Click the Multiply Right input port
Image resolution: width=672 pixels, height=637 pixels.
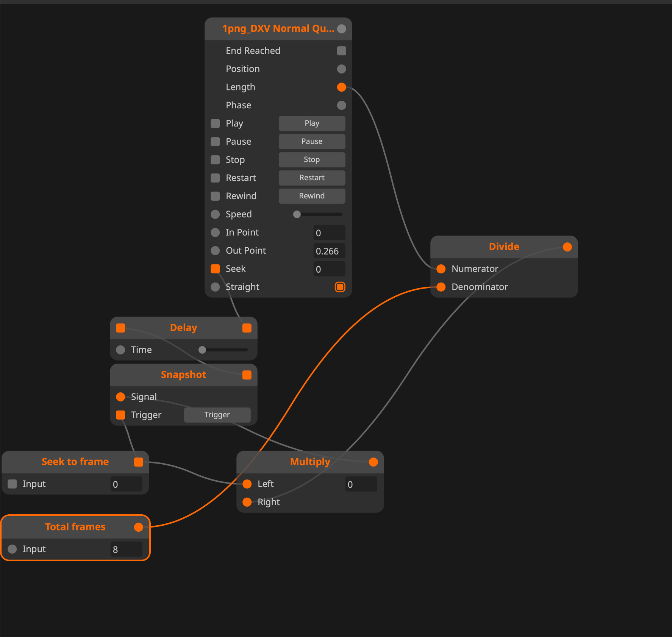pyautogui.click(x=247, y=502)
